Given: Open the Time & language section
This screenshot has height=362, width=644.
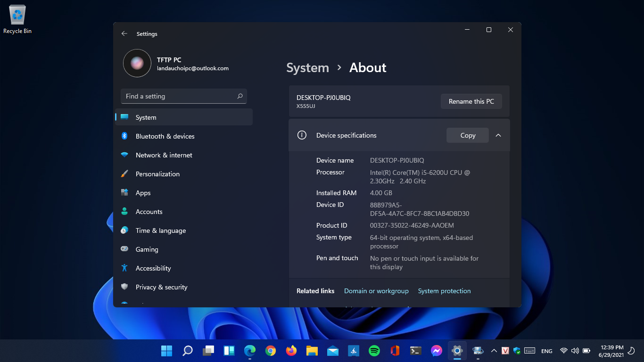Looking at the screenshot, I should pos(184,230).
